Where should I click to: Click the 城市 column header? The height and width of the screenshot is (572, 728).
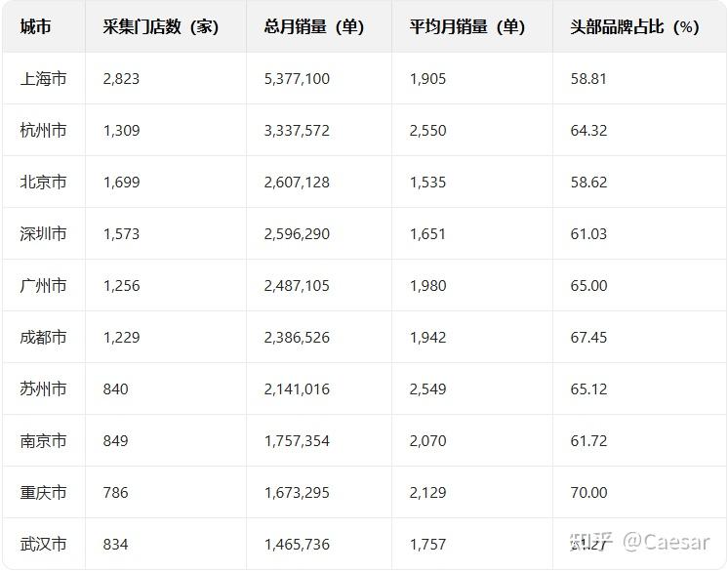pyautogui.click(x=35, y=27)
